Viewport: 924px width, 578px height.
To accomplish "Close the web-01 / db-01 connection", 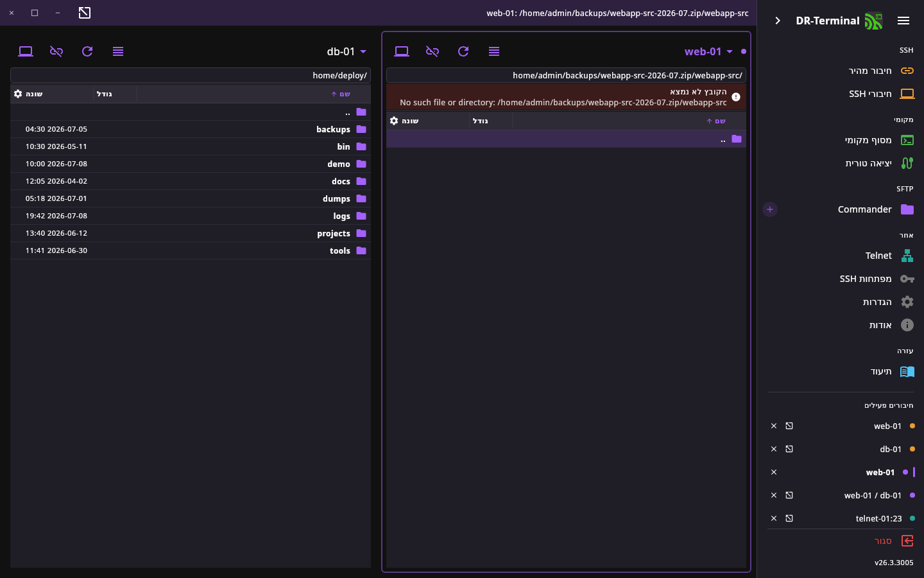I will pos(774,495).
